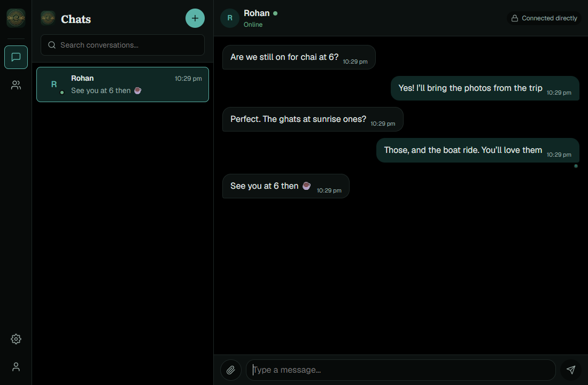Click the attach file paperclip icon
Viewport: 588px width, 385px height.
(x=230, y=370)
